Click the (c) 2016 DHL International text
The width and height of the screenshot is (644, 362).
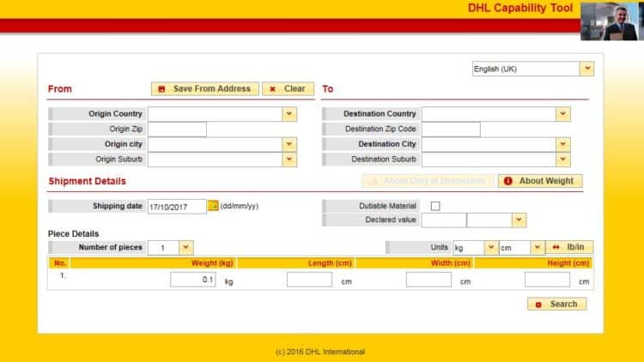(320, 352)
